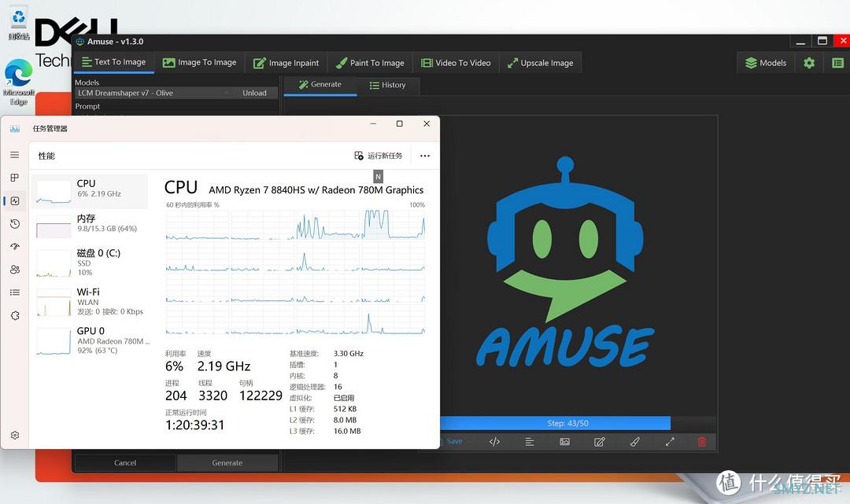Open the Users icon in Task Manager
This screenshot has width=850, height=504.
pyautogui.click(x=15, y=269)
